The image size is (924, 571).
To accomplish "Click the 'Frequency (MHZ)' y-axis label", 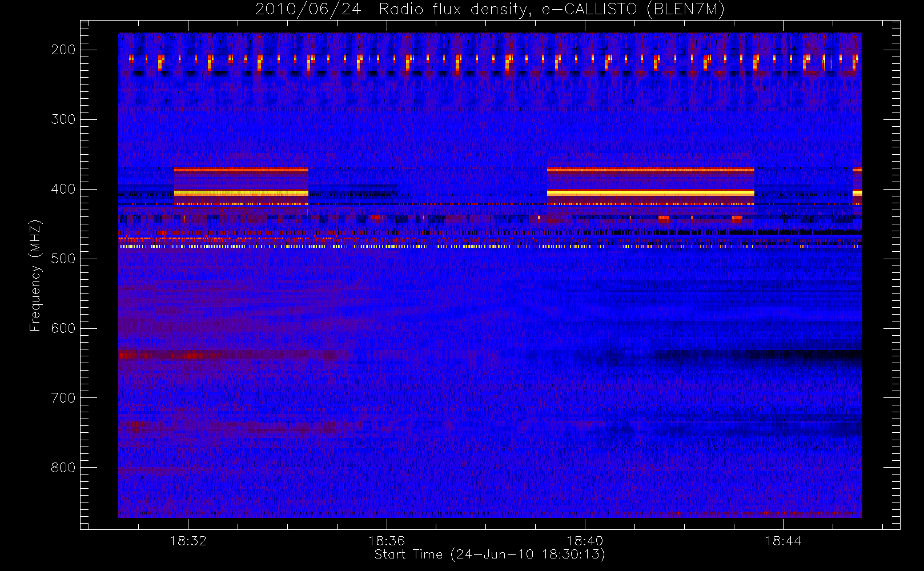I will point(35,276).
